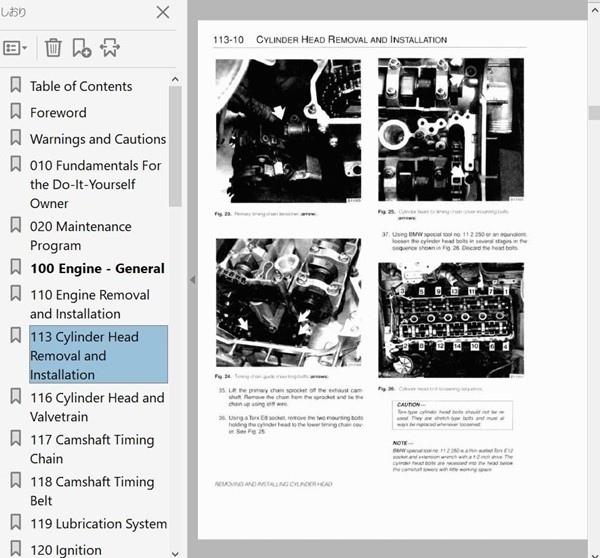Click bookmark icon beside 119 Lubrication System
The image size is (600, 558).
(15, 522)
